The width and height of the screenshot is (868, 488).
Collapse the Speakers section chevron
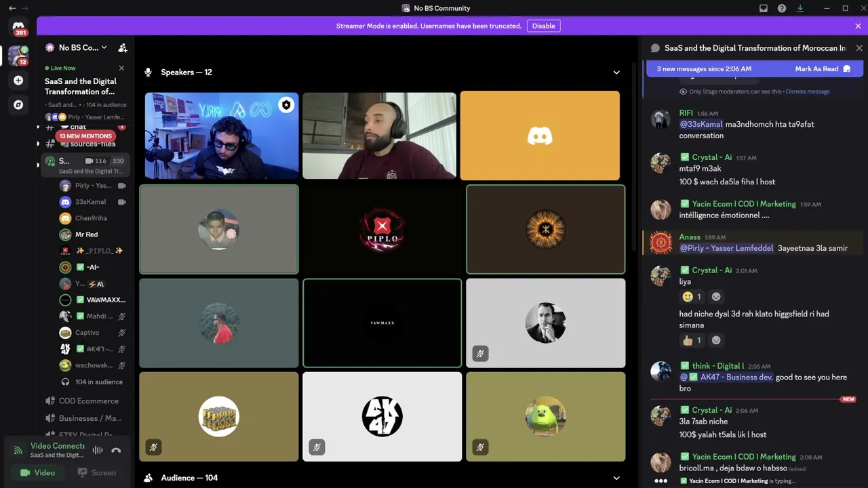[616, 73]
